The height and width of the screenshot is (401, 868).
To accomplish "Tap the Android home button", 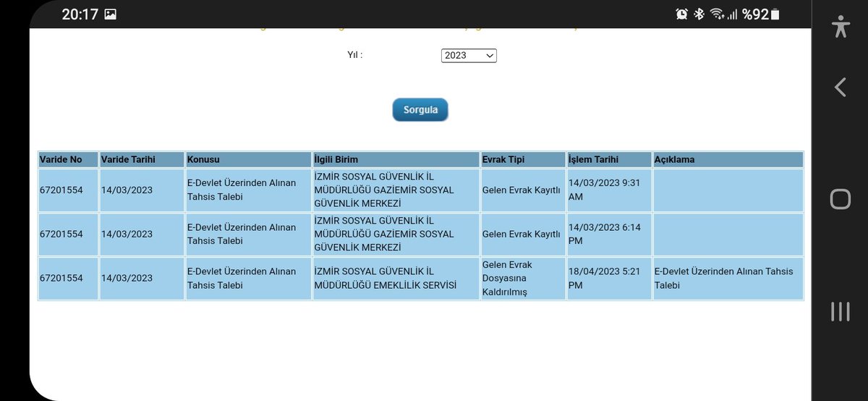I will click(x=840, y=199).
